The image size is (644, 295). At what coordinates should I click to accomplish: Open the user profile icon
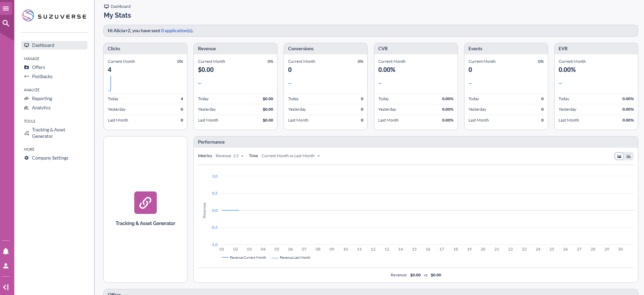click(x=6, y=266)
